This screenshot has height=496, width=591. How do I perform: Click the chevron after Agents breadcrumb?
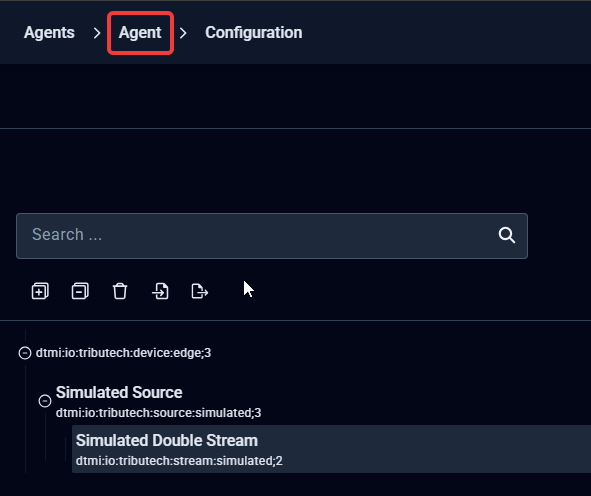pyautogui.click(x=97, y=33)
